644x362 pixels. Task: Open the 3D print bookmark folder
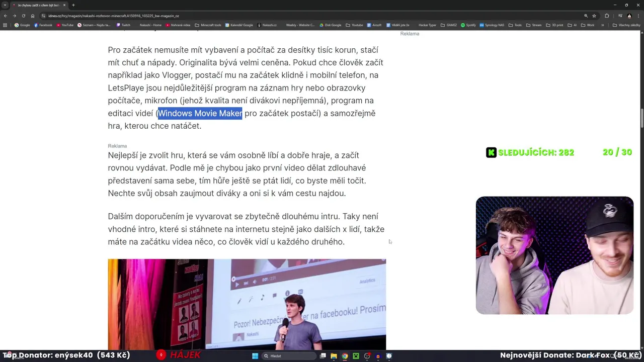[x=554, y=25]
